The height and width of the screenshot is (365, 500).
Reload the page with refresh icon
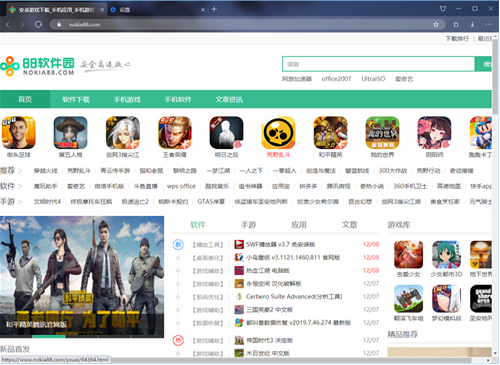38,24
